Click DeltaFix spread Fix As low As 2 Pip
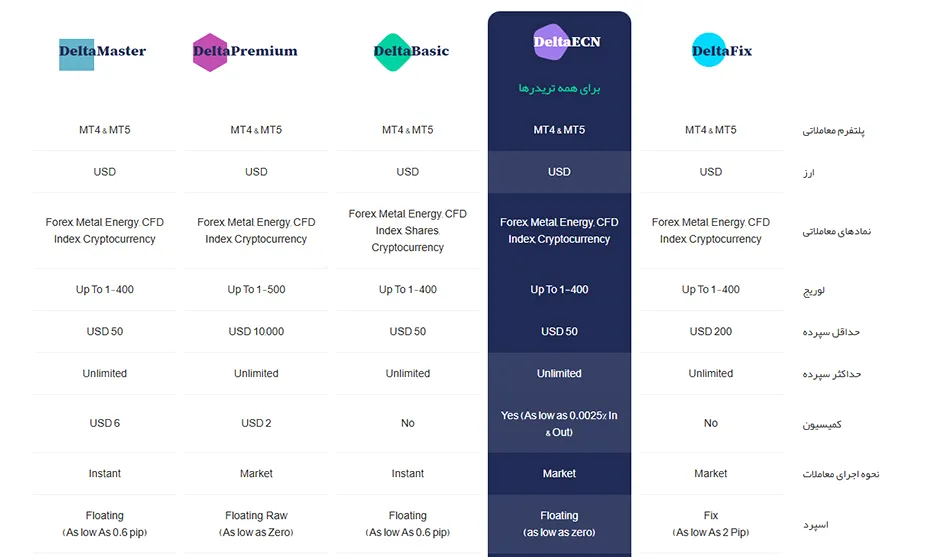945x557 pixels. tap(711, 524)
